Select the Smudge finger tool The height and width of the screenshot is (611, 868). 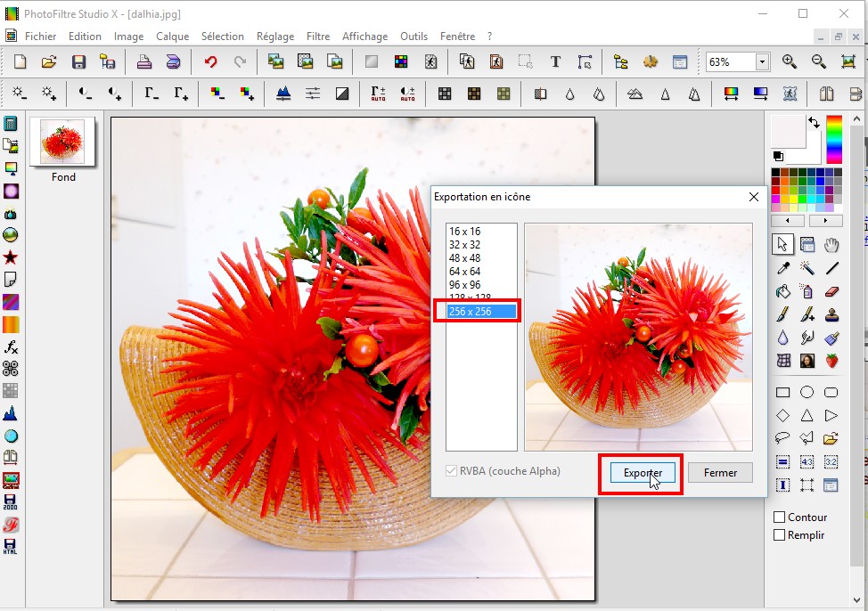point(807,338)
